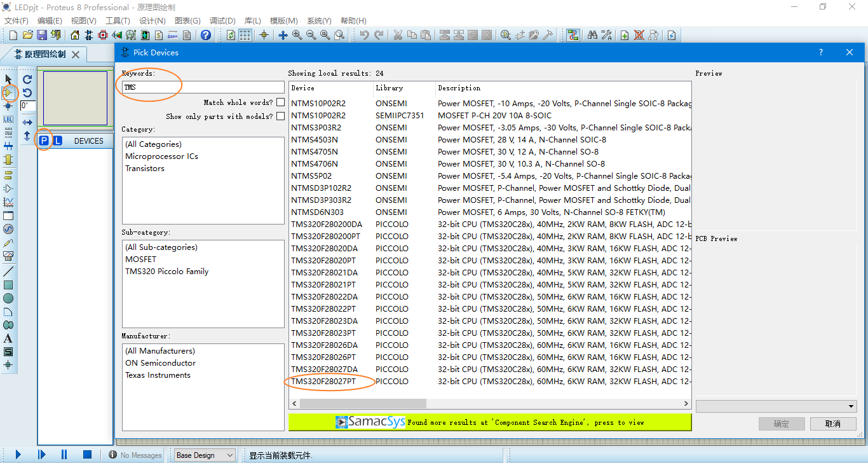Image resolution: width=868 pixels, height=463 pixels.
Task: Select the Component Mode tool
Action: point(9,93)
